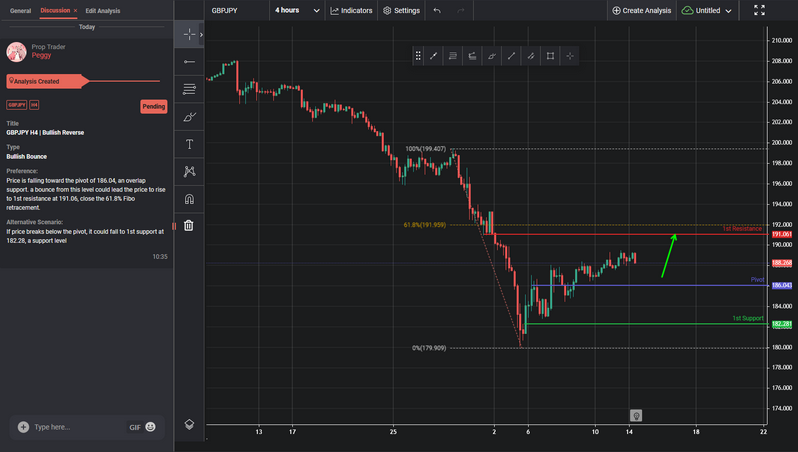Image resolution: width=798 pixels, height=452 pixels.
Task: Click the GBPJPY tag badge
Action: (16, 105)
